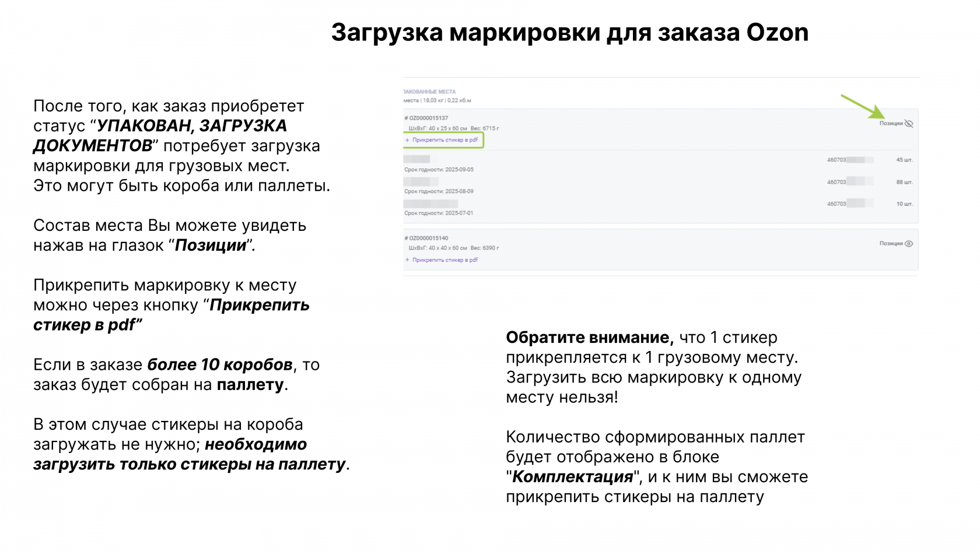The height and width of the screenshot is (551, 980).
Task: Hide positions via open eye icon for box OZ0000015140
Action: point(909,245)
